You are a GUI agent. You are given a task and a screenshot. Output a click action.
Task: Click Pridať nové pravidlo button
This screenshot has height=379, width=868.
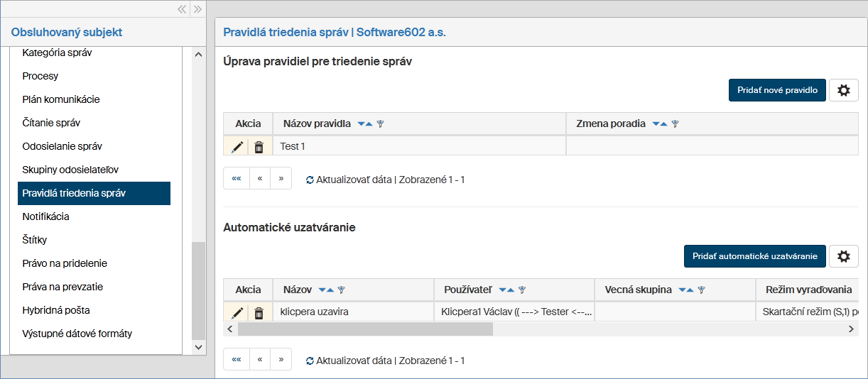tap(777, 90)
